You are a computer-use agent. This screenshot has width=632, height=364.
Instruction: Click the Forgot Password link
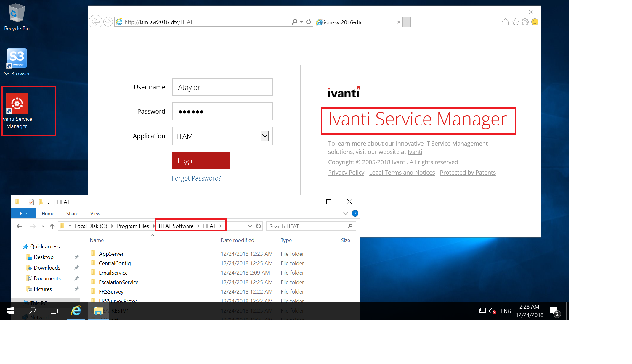(196, 178)
